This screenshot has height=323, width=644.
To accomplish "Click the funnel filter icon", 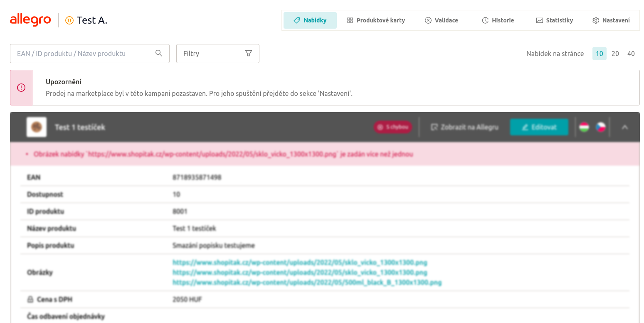I will tap(249, 53).
